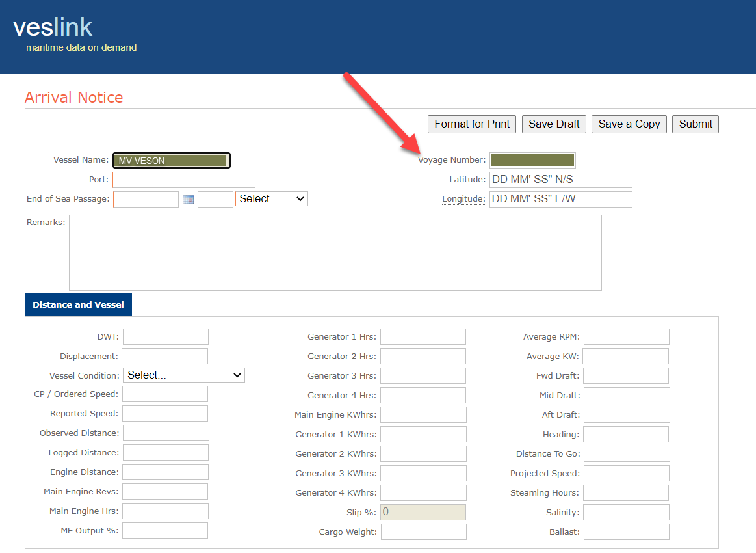This screenshot has height=553, width=756.
Task: Click the veslink logo
Action: [x=52, y=27]
